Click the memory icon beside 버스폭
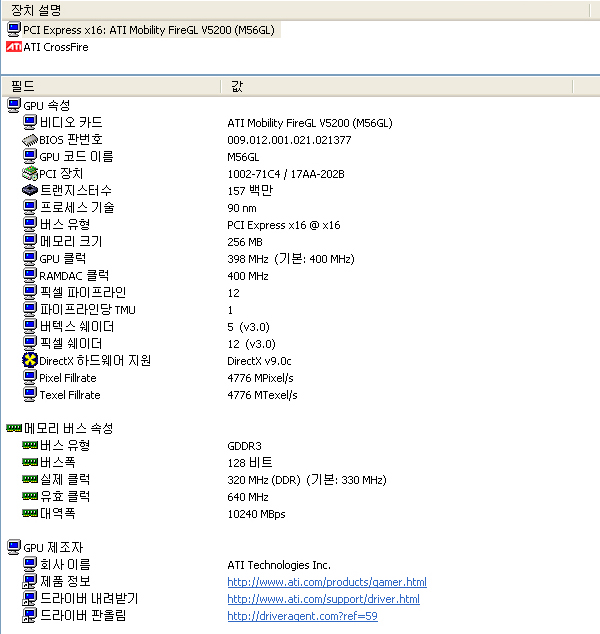600x634 pixels. (x=30, y=462)
